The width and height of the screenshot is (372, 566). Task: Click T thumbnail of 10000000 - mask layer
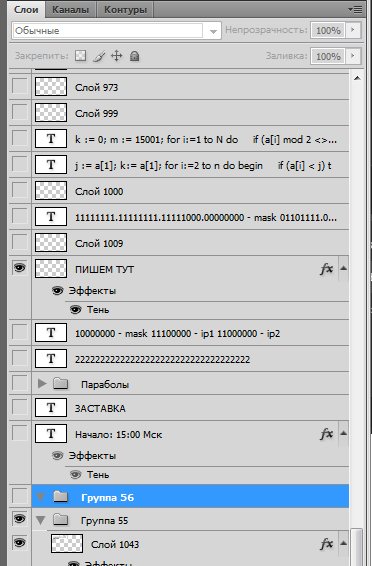click(51, 332)
